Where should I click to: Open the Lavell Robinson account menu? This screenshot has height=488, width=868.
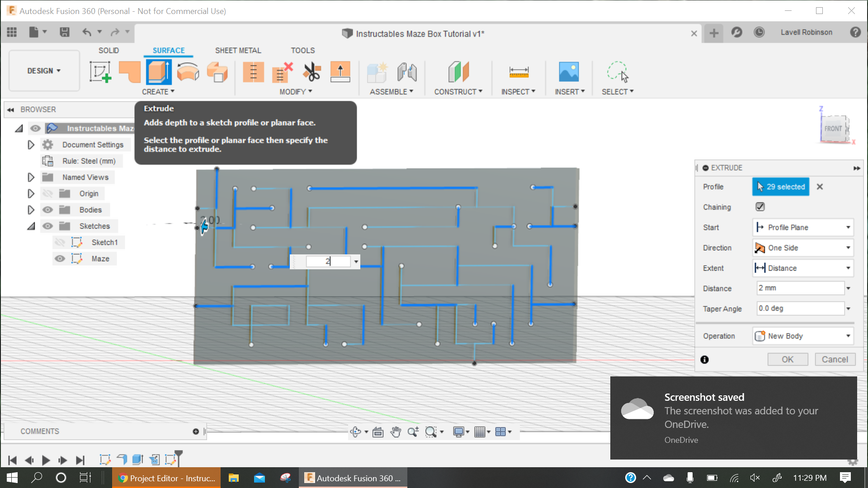(806, 32)
